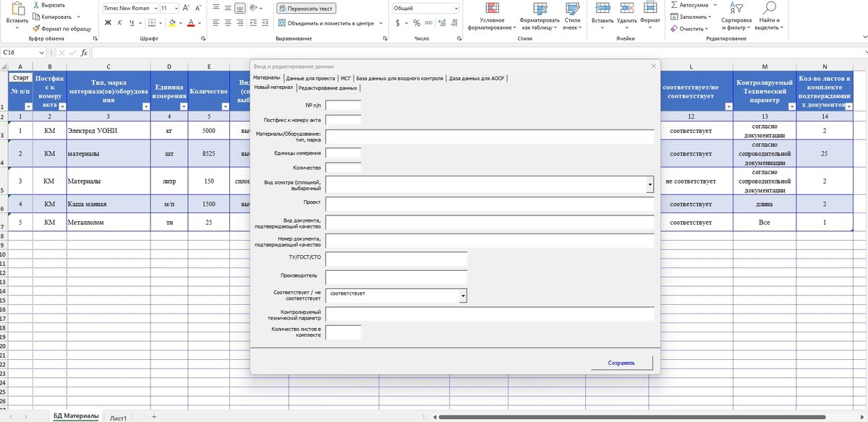Open Найти и выделить magnifier
Screen dimensions: 868x422
(x=768, y=17)
